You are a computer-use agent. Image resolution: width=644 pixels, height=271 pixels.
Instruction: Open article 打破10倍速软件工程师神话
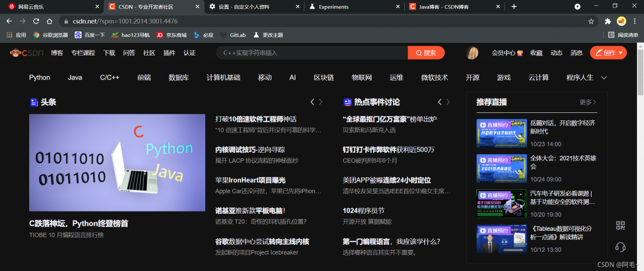[x=256, y=119]
